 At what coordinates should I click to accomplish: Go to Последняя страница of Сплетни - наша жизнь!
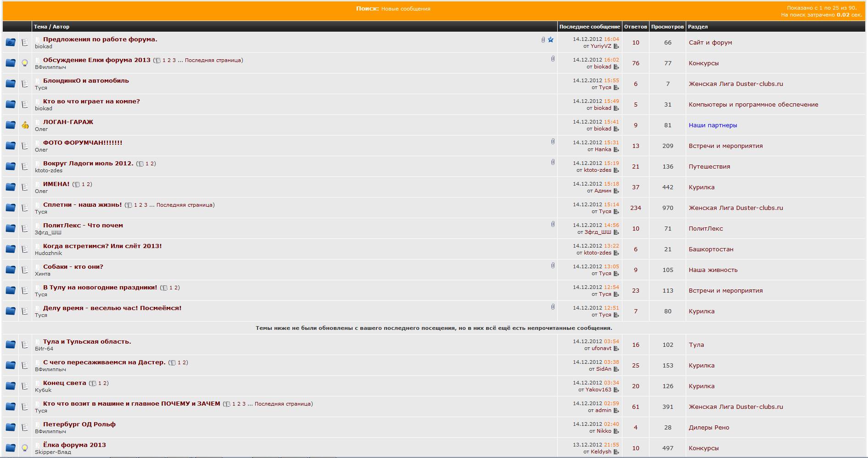point(184,205)
